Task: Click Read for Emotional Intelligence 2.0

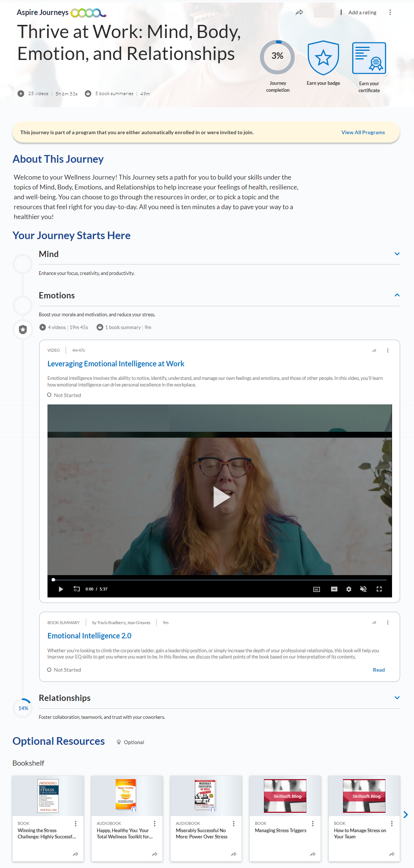Action: 378,670
